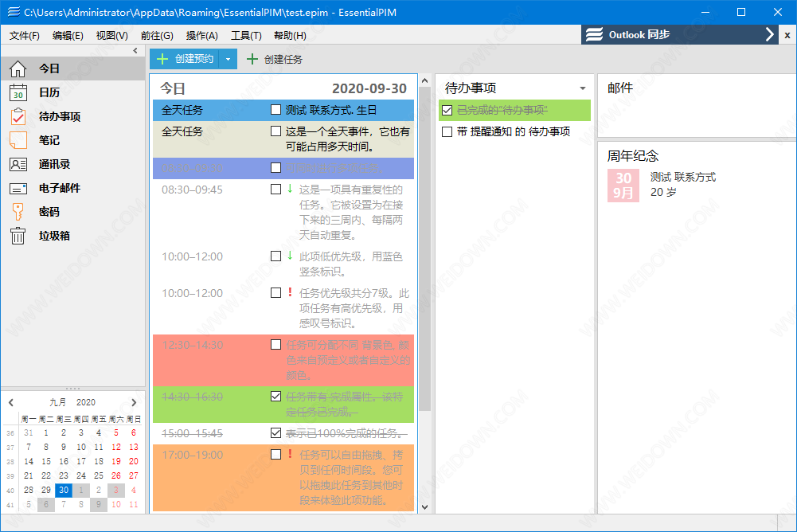Open the 今日 home icon
The height and width of the screenshot is (532, 797).
18,68
